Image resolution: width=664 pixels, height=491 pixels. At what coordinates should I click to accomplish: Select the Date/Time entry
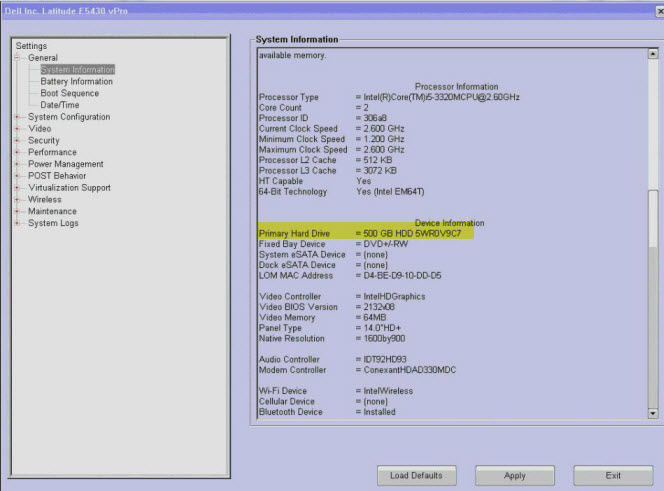pyautogui.click(x=59, y=105)
